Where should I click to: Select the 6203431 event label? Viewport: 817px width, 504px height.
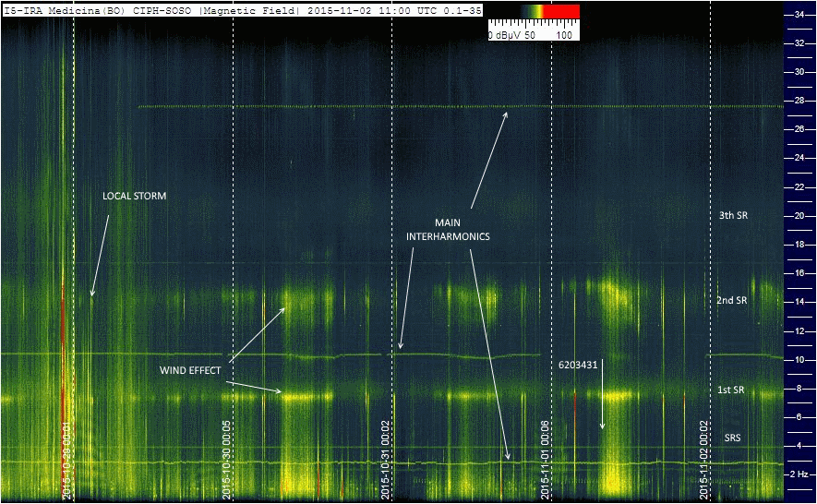tap(579, 365)
